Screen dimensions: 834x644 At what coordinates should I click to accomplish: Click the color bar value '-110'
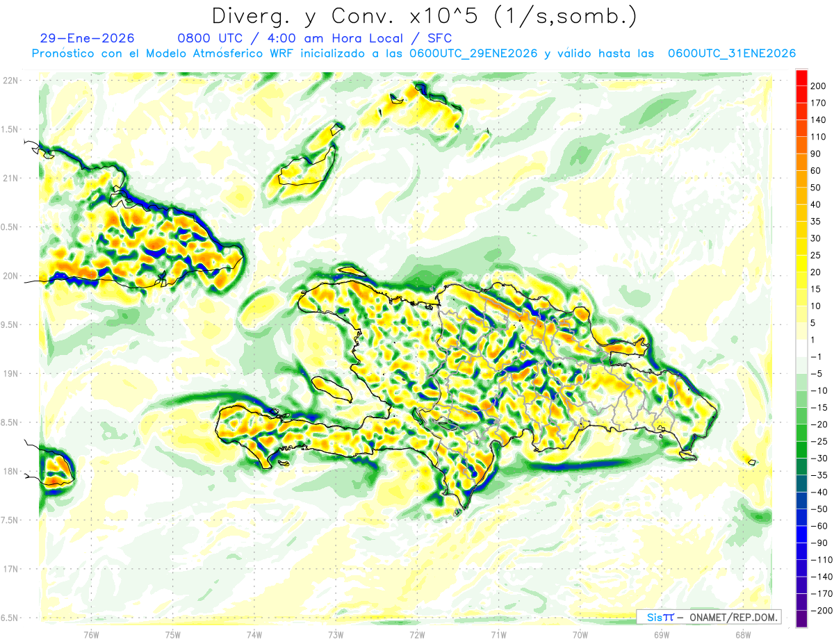pyautogui.click(x=821, y=559)
